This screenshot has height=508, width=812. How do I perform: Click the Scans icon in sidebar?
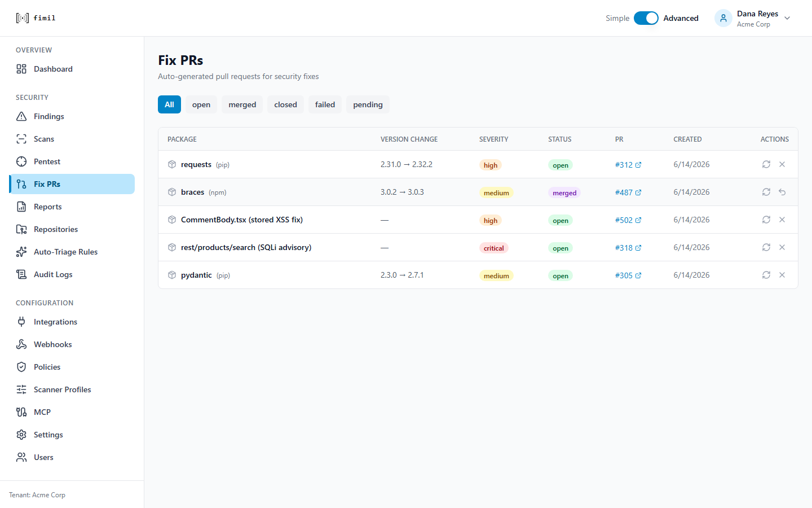[21, 139]
